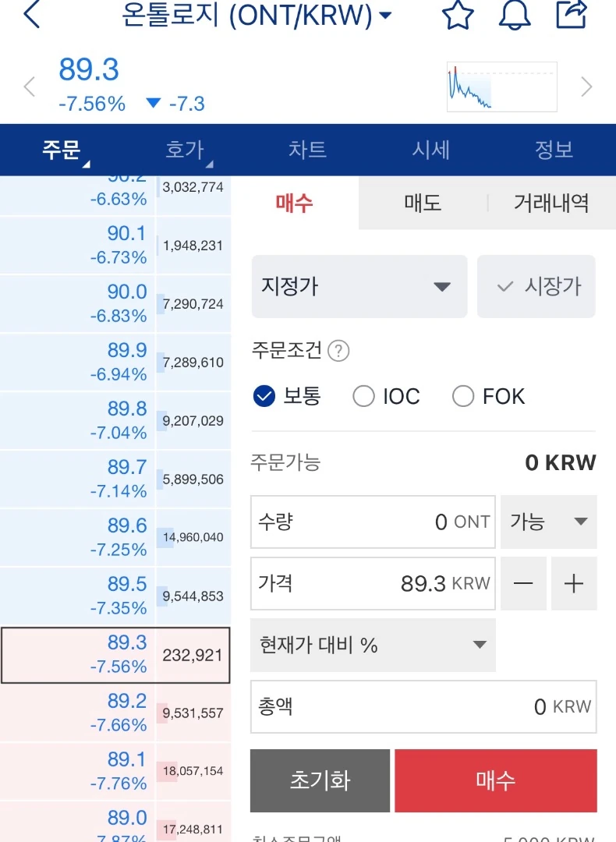This screenshot has width=616, height=842.
Task: Expand the 지정가 order type dropdown
Action: [359, 286]
